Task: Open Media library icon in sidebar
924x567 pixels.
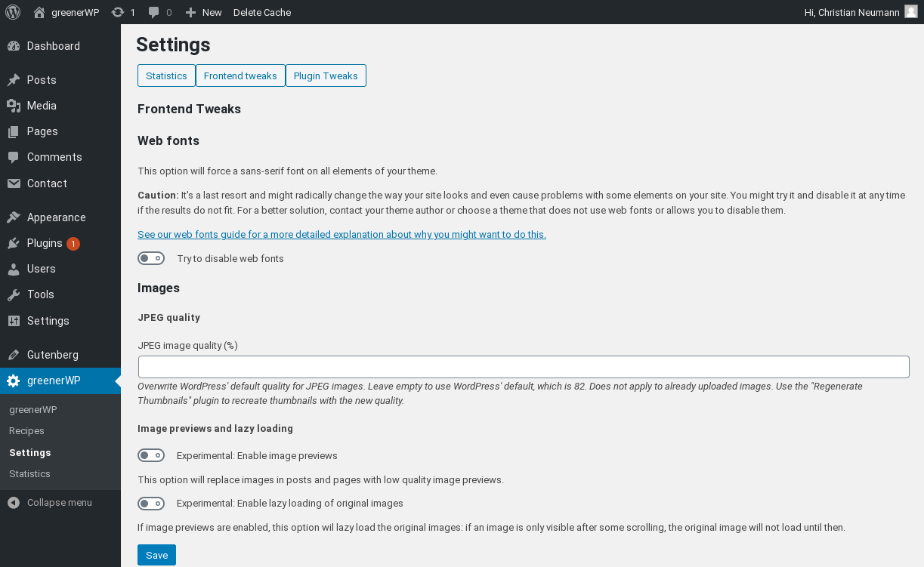Action: 14,106
